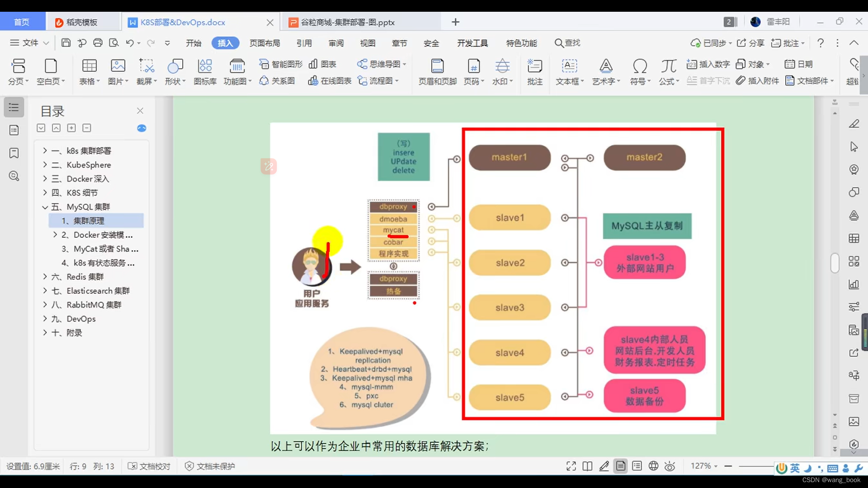Click zoom out minus button
Viewport: 868px width, 488px height.
[x=728, y=466]
